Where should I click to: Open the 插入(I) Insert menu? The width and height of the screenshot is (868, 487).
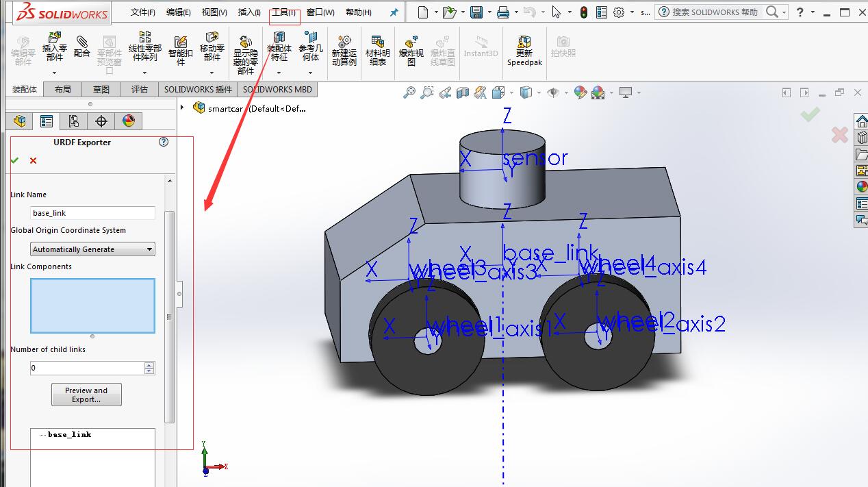[x=249, y=12]
